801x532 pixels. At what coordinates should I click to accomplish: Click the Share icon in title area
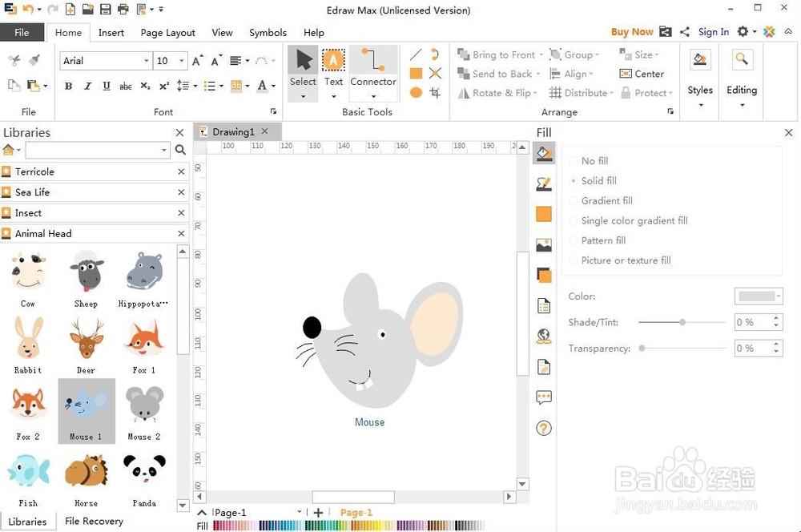(685, 32)
